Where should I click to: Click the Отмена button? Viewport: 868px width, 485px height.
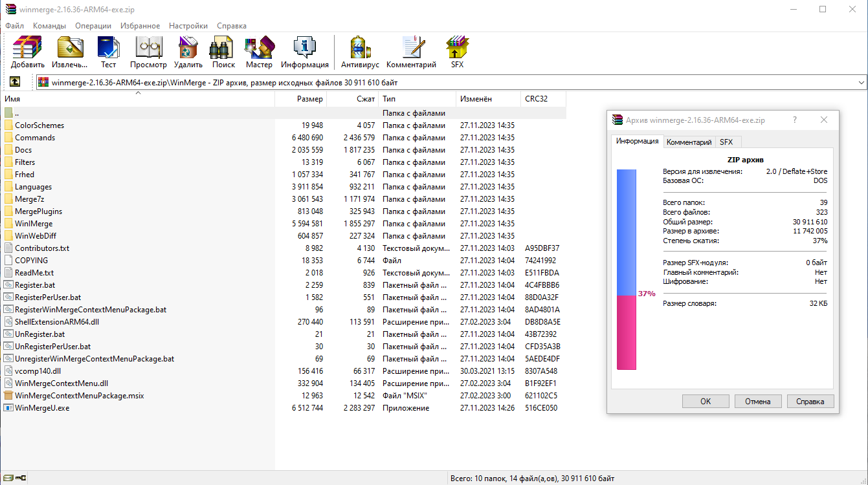point(757,401)
